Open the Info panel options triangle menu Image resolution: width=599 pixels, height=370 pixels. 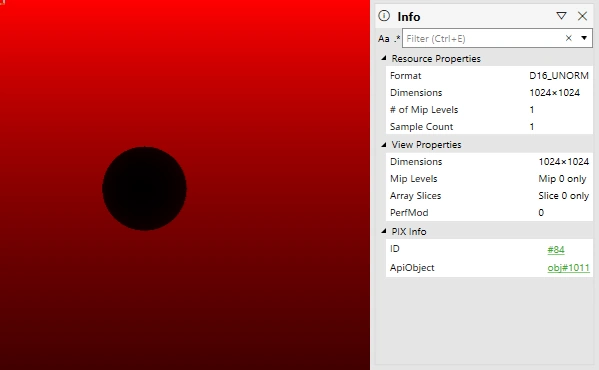tap(561, 16)
